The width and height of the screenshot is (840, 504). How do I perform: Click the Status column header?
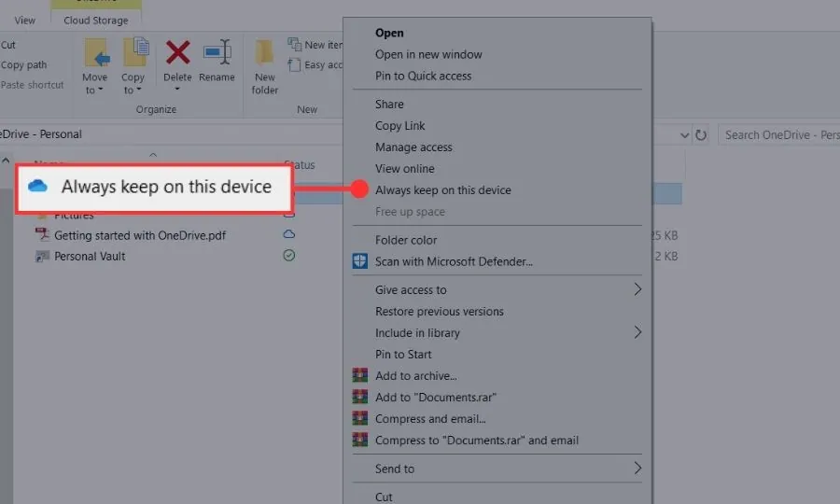[300, 164]
